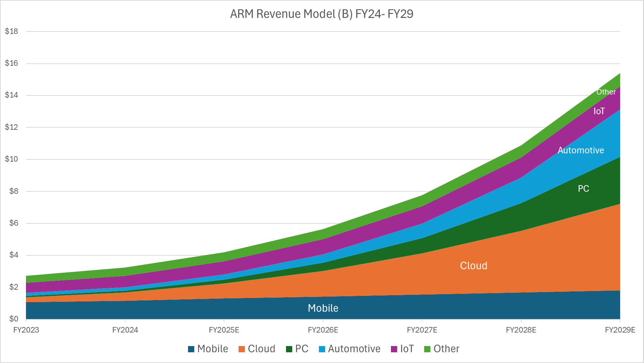Click the Automotive legend color square
Image resolution: width=644 pixels, height=363 pixels.
(x=322, y=349)
